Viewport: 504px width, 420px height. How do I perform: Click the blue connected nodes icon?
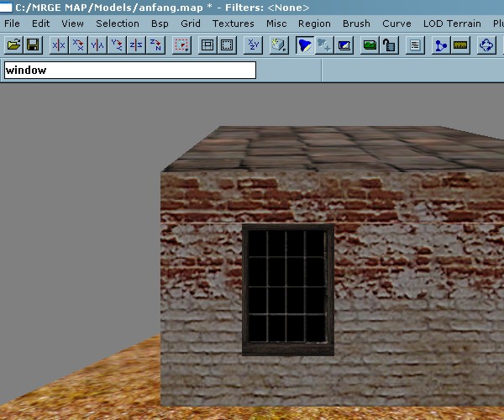click(x=441, y=45)
